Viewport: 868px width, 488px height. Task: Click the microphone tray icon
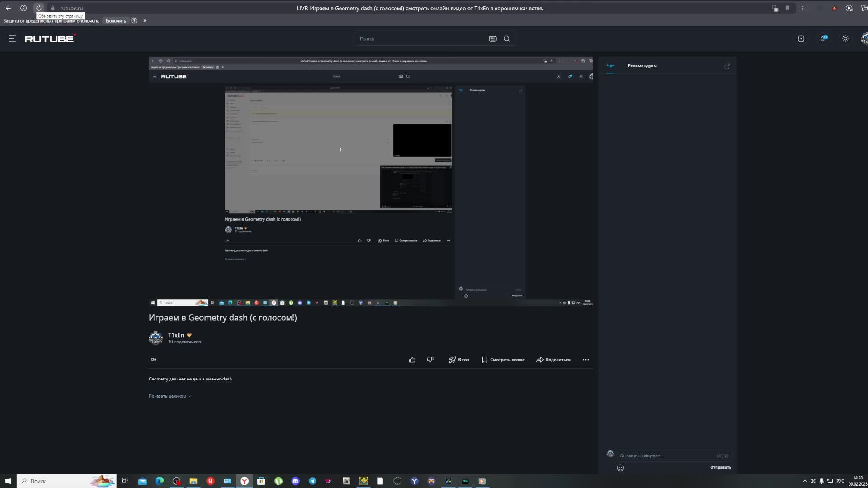821,481
